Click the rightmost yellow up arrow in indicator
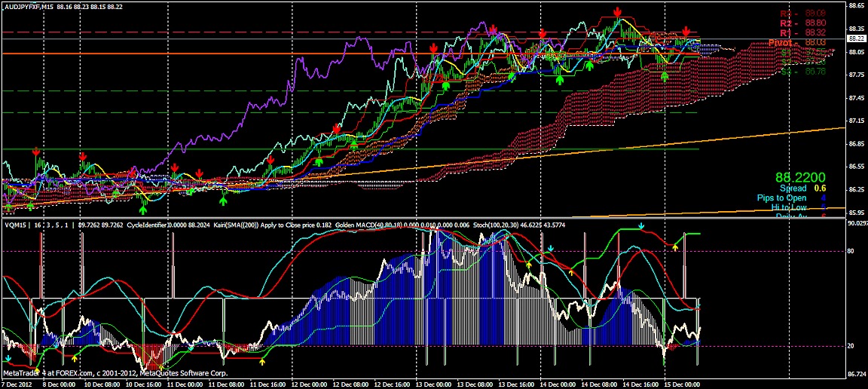 coord(676,246)
